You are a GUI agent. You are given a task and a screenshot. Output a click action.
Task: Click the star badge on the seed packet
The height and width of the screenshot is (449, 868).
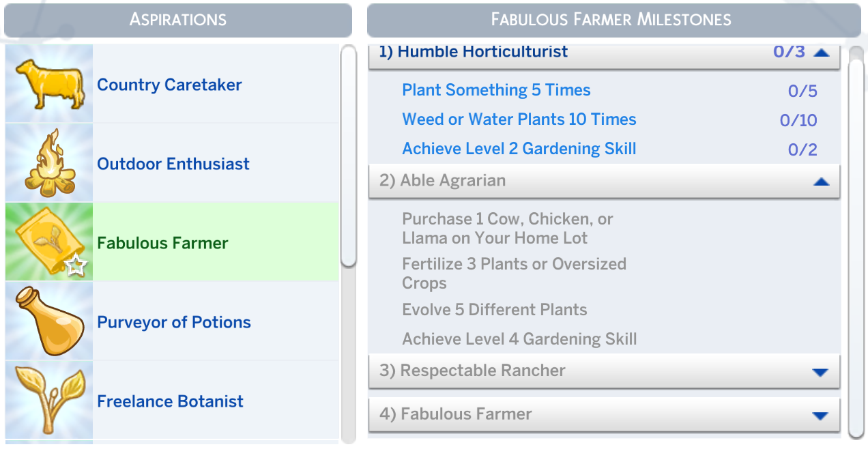pos(76,265)
